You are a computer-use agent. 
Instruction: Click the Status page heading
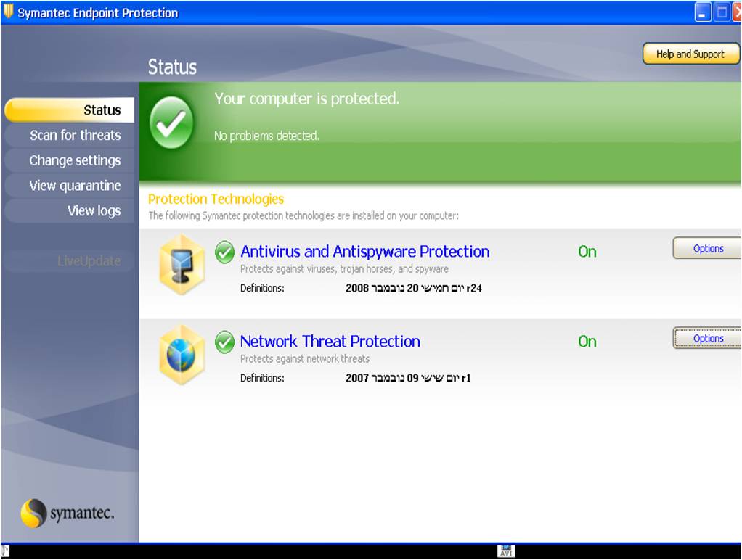(x=172, y=67)
